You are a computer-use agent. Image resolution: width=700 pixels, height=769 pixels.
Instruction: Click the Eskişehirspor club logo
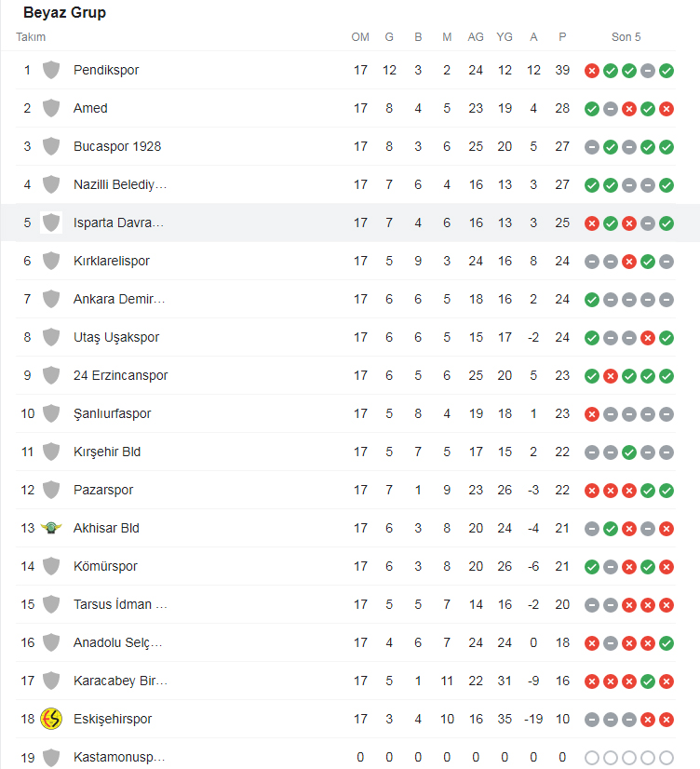[51, 719]
